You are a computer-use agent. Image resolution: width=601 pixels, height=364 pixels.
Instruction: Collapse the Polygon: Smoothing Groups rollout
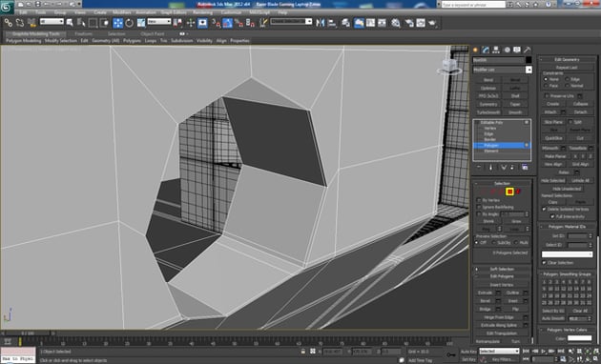[x=568, y=274]
